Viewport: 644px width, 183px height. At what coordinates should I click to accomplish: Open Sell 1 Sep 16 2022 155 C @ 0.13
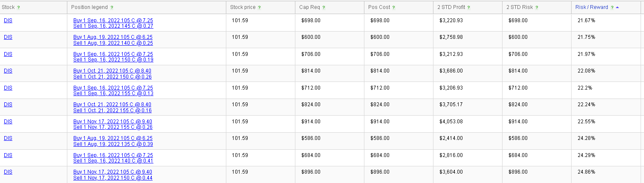pyautogui.click(x=113, y=93)
